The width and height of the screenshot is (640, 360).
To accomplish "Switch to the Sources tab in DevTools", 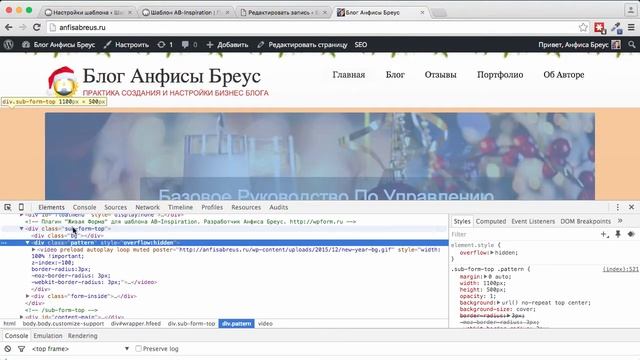I will [116, 207].
